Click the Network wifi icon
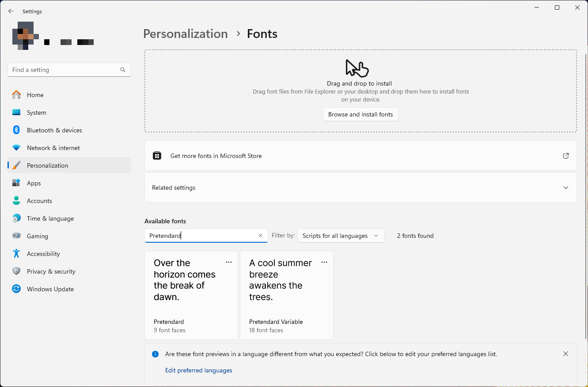The image size is (588, 387). [16, 148]
